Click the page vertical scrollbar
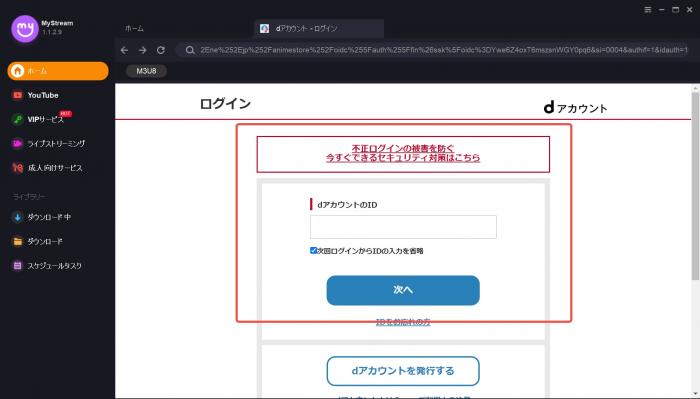700x399 pixels. click(695, 187)
